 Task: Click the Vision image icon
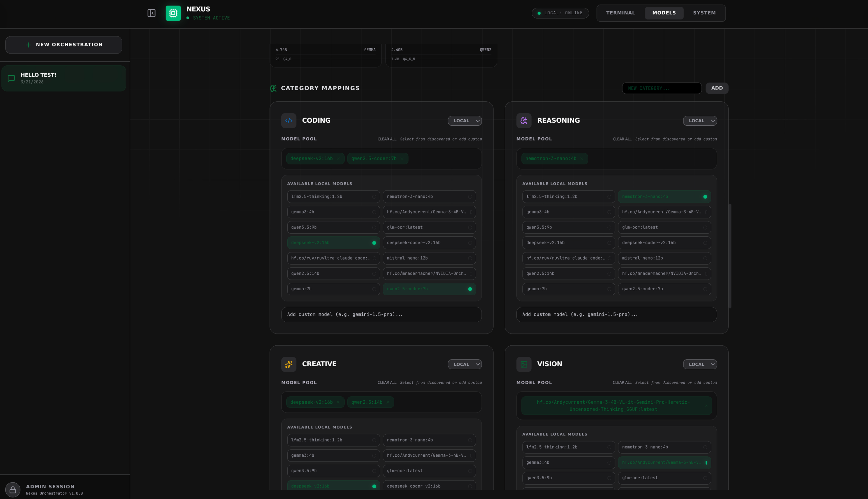[524, 364]
